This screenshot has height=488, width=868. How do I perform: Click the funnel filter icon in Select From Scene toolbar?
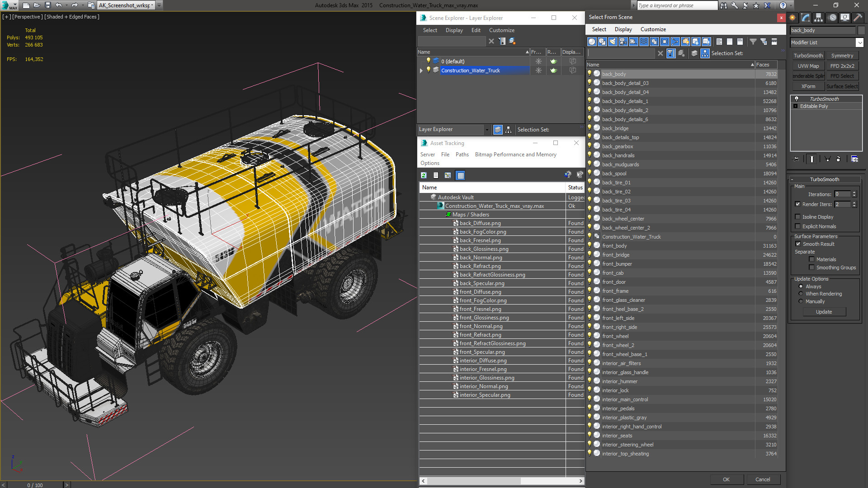click(x=753, y=42)
